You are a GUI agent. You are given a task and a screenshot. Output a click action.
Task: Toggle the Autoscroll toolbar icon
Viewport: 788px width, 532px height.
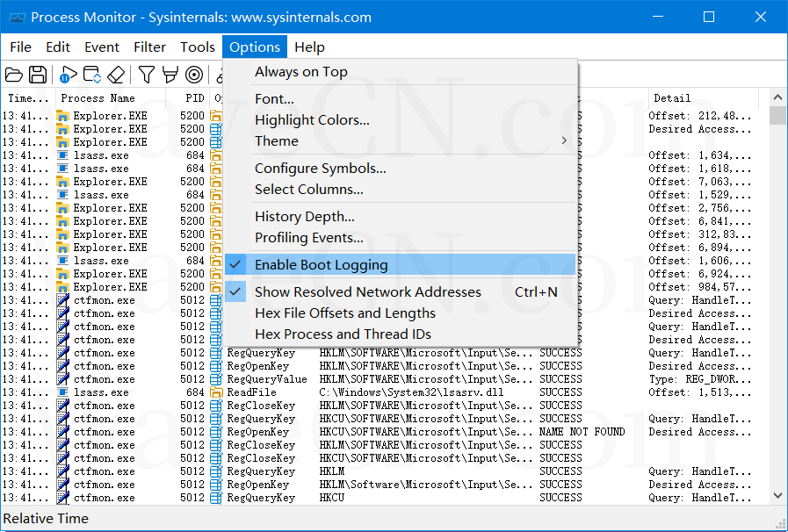point(92,75)
